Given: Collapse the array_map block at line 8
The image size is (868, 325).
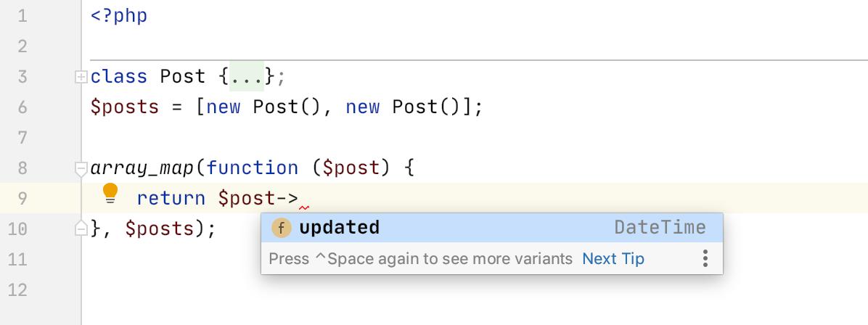Looking at the screenshot, I should [81, 168].
